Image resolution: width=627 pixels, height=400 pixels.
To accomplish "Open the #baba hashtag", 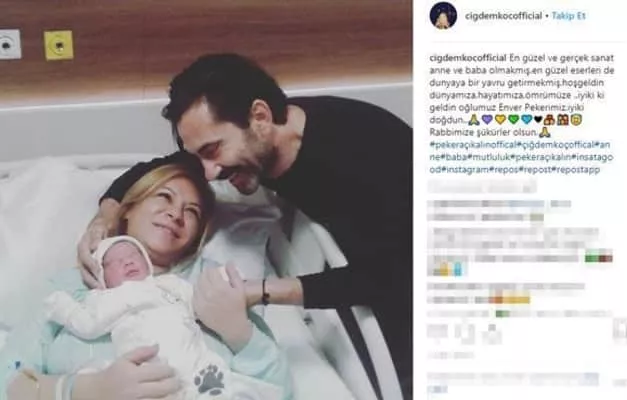I will 453,157.
